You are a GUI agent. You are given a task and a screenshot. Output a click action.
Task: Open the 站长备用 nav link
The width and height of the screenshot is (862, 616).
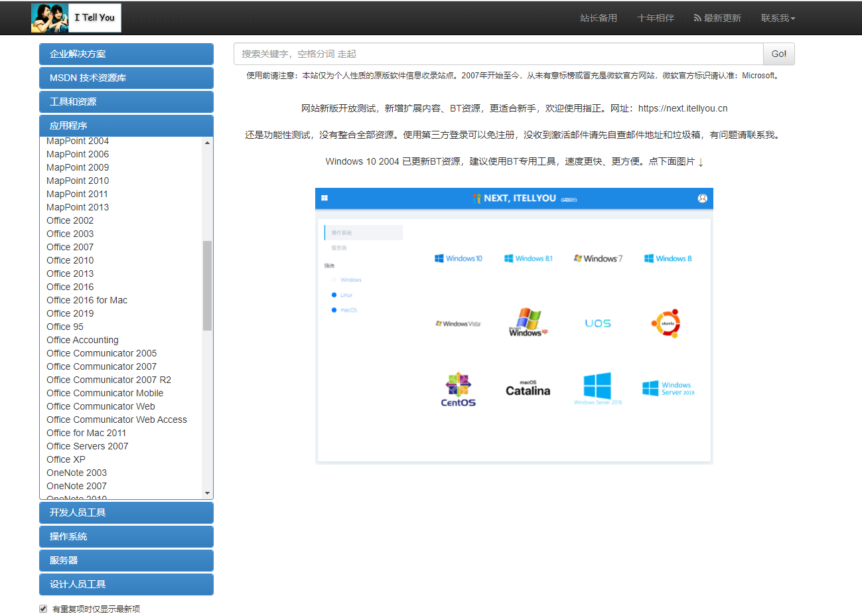(598, 18)
